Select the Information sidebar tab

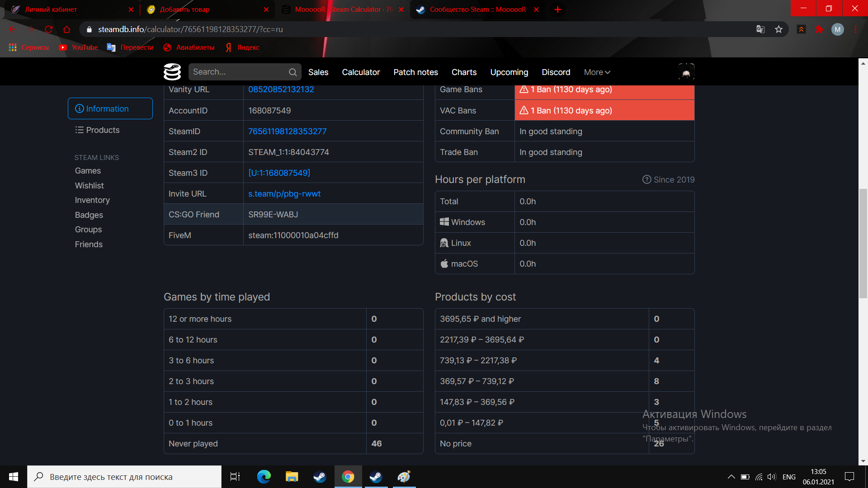(x=110, y=108)
